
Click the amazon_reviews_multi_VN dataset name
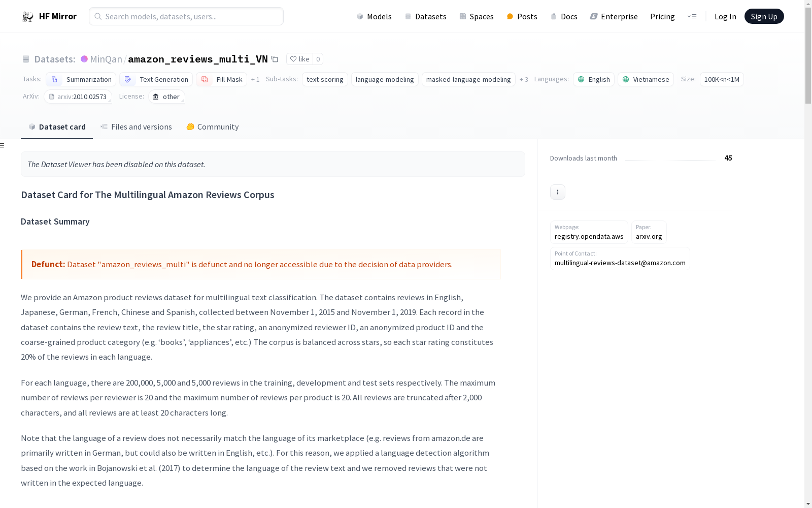click(198, 59)
